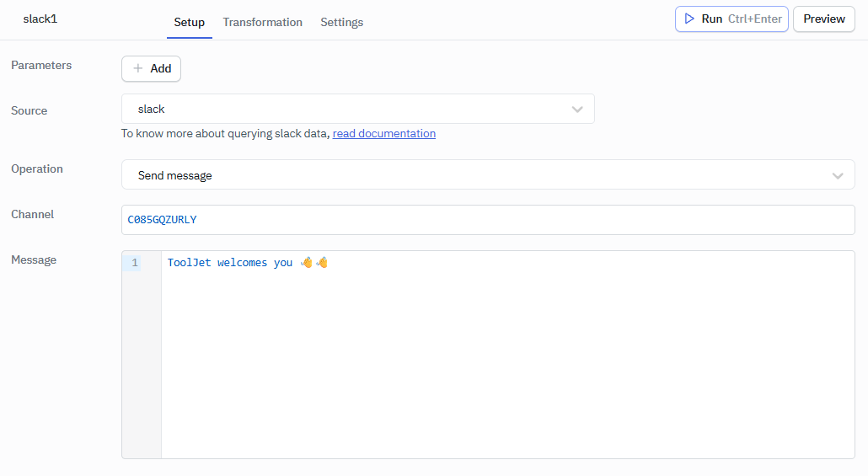
Task: Click the chevron arrow in the Source field
Action: [577, 110]
